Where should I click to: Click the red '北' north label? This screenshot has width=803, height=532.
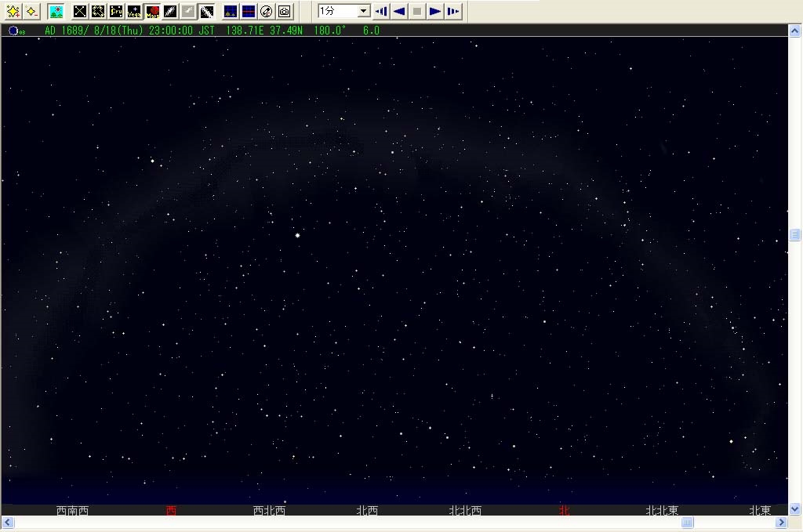point(564,511)
